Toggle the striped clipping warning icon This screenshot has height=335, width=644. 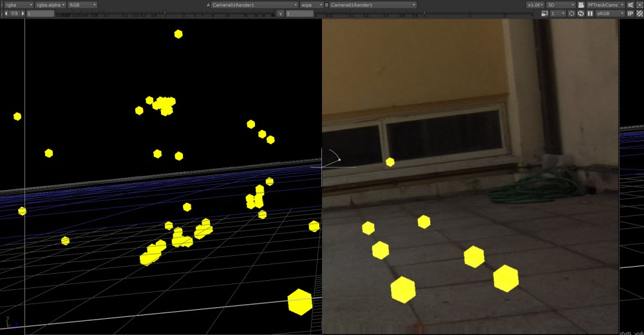(640, 14)
